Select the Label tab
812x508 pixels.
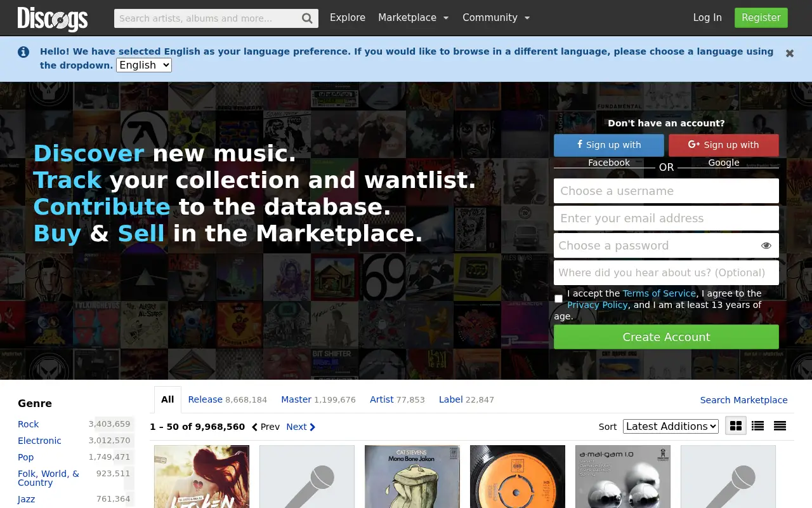[466, 399]
